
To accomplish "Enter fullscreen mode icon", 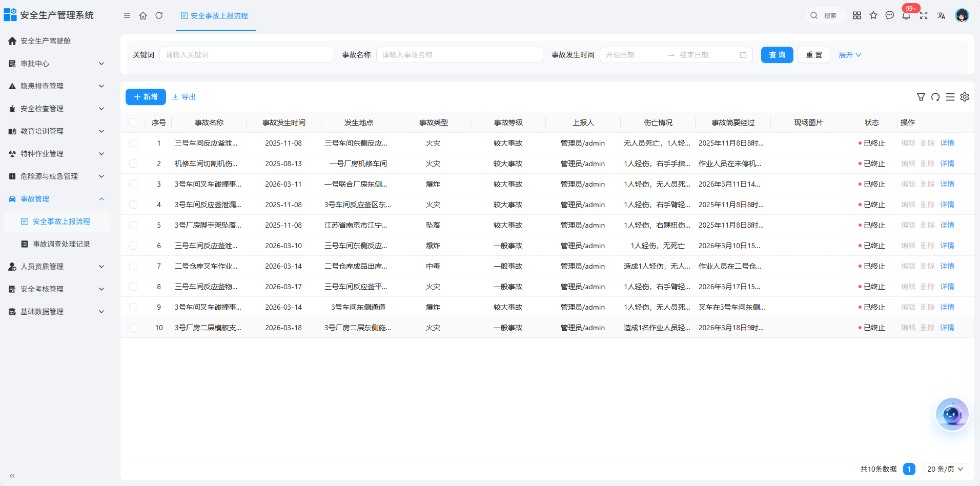I will coord(924,15).
